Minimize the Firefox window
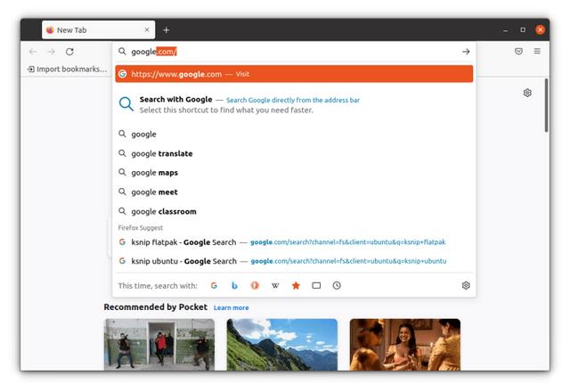The width and height of the screenshot is (570, 392). 505,30
